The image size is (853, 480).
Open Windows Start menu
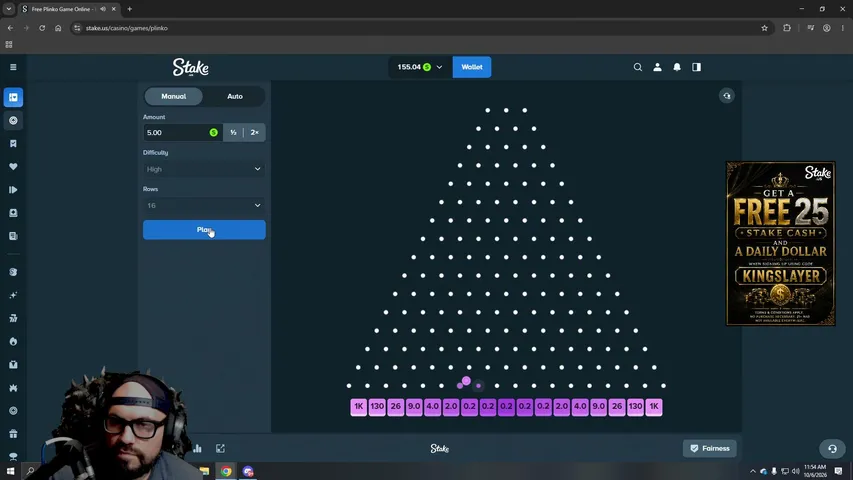tap(10, 471)
